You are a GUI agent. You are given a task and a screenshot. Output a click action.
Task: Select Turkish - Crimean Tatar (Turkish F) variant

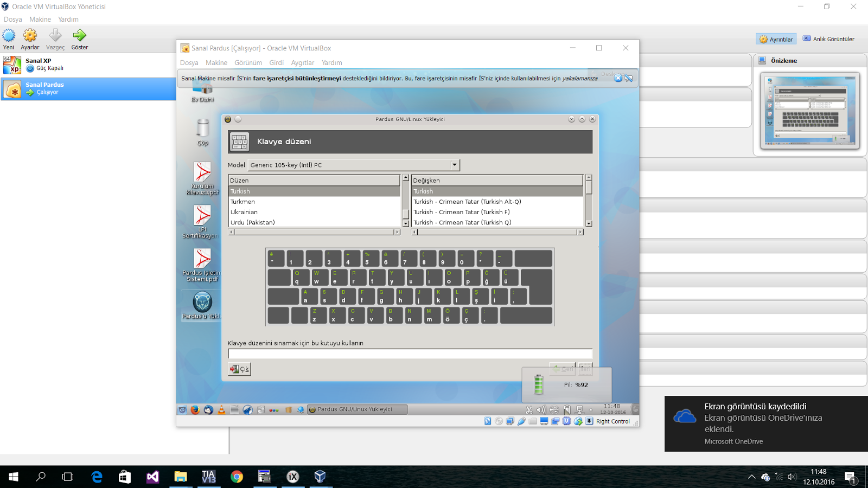(x=497, y=212)
